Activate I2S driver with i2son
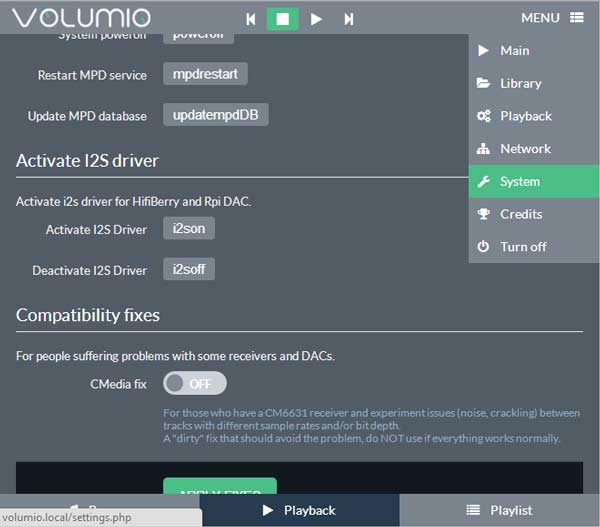The width and height of the screenshot is (600, 527). click(188, 229)
